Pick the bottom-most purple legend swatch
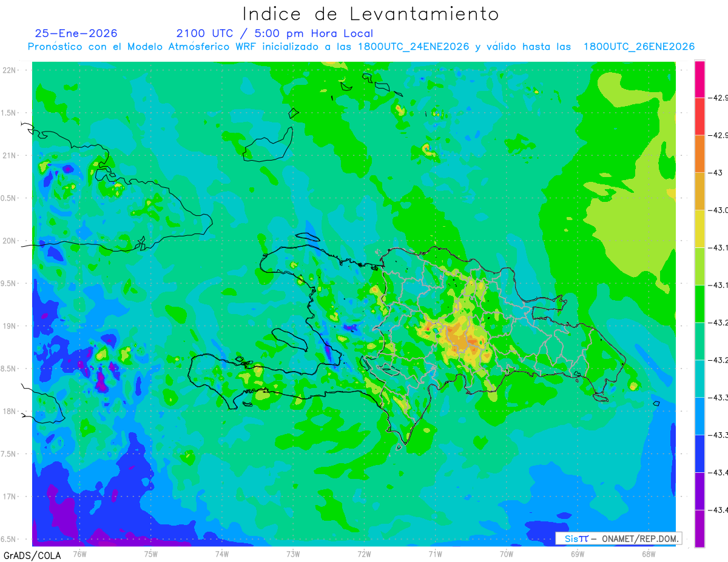 tap(699, 529)
